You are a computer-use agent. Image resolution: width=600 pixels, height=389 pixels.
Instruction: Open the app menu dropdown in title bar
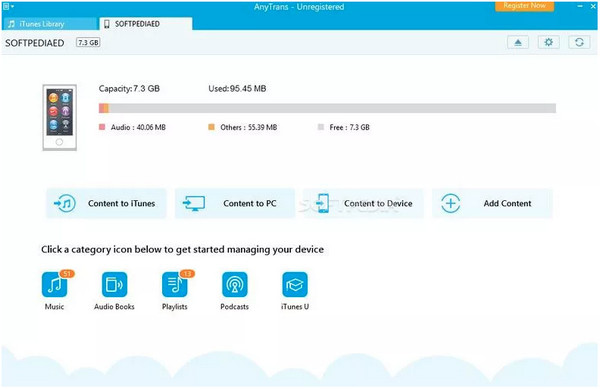(8, 7)
